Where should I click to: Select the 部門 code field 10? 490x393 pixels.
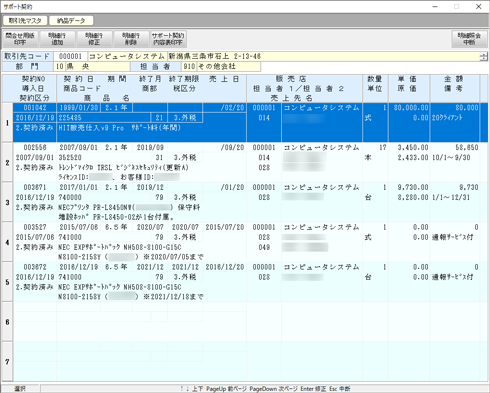point(59,66)
